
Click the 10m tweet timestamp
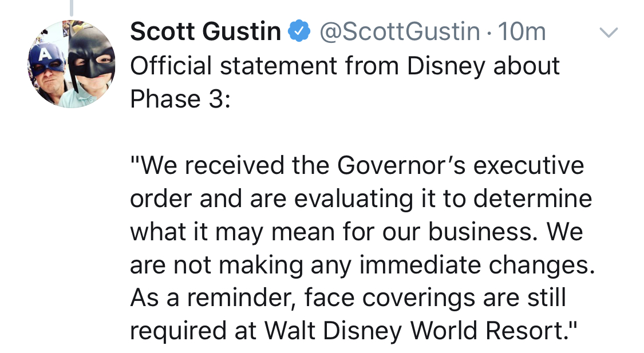522,32
